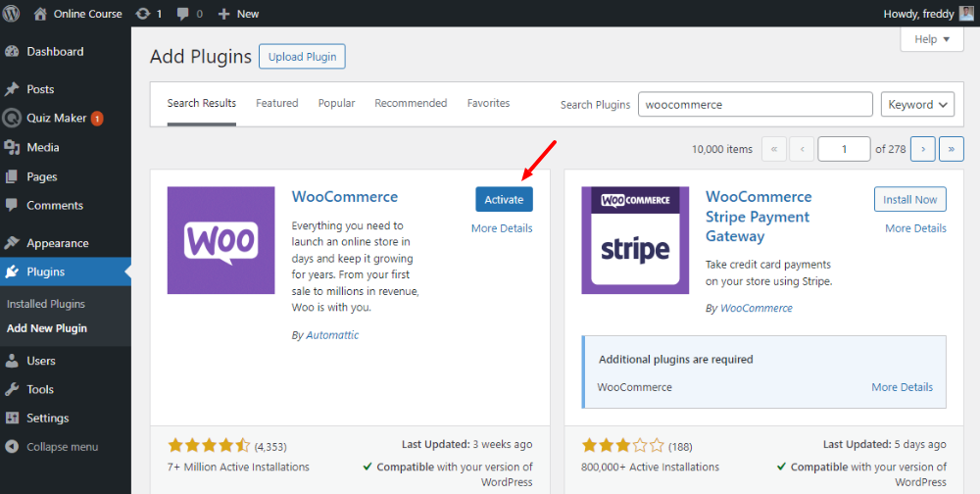Click the Plugins plug icon
The image size is (980, 494).
coord(12,272)
